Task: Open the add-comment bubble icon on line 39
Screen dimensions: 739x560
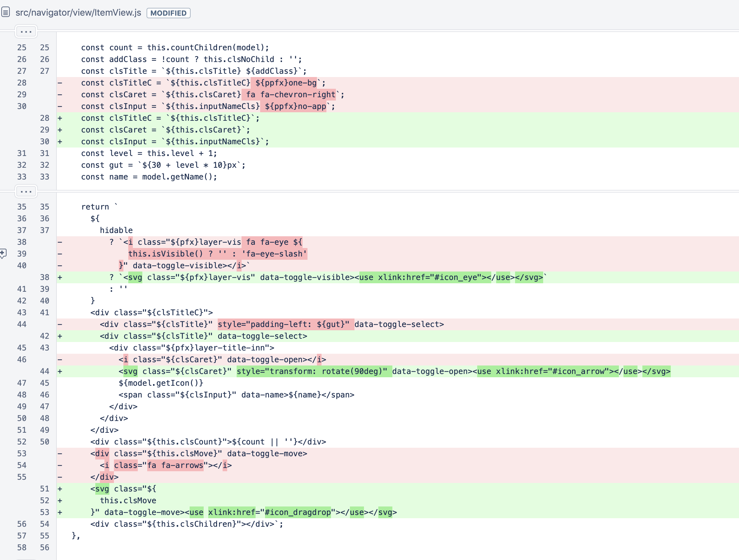Action: 3,254
